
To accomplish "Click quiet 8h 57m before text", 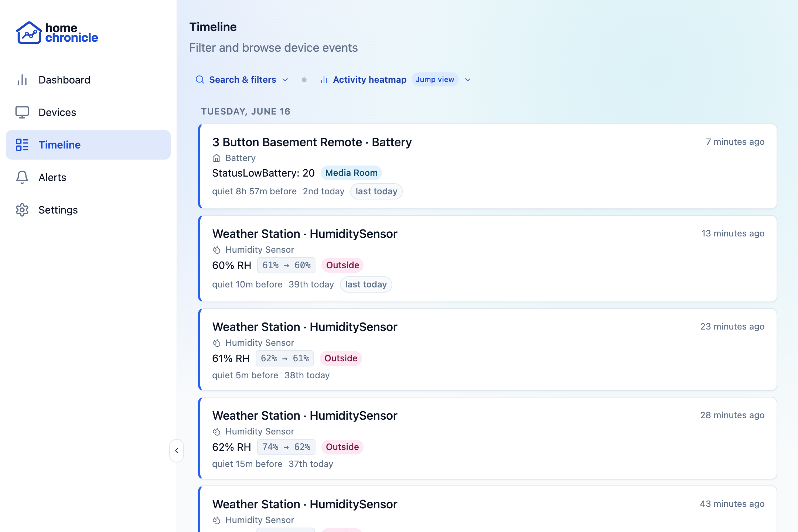I will 254,191.
